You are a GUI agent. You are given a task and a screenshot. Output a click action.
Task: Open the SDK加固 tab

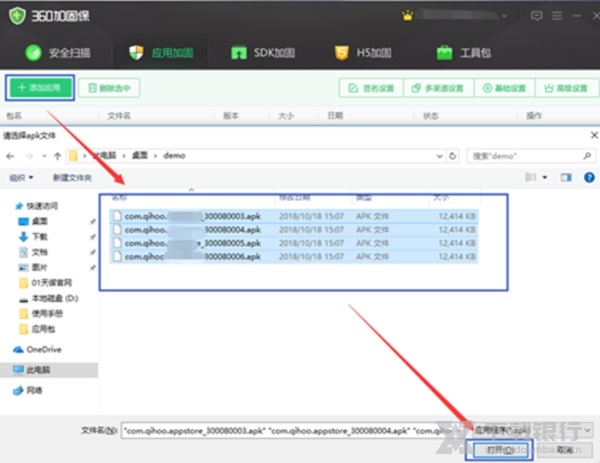coord(263,53)
